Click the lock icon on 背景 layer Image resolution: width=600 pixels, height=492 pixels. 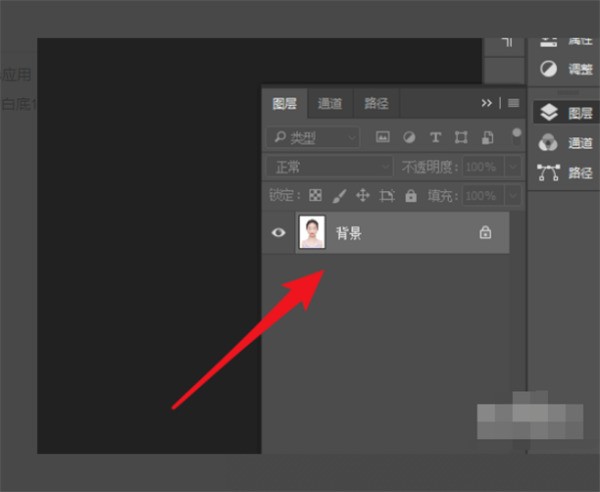pos(485,232)
